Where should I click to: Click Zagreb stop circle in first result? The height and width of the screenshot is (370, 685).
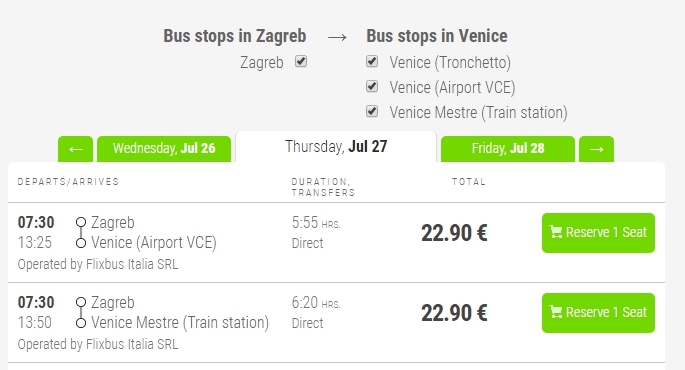click(x=81, y=222)
